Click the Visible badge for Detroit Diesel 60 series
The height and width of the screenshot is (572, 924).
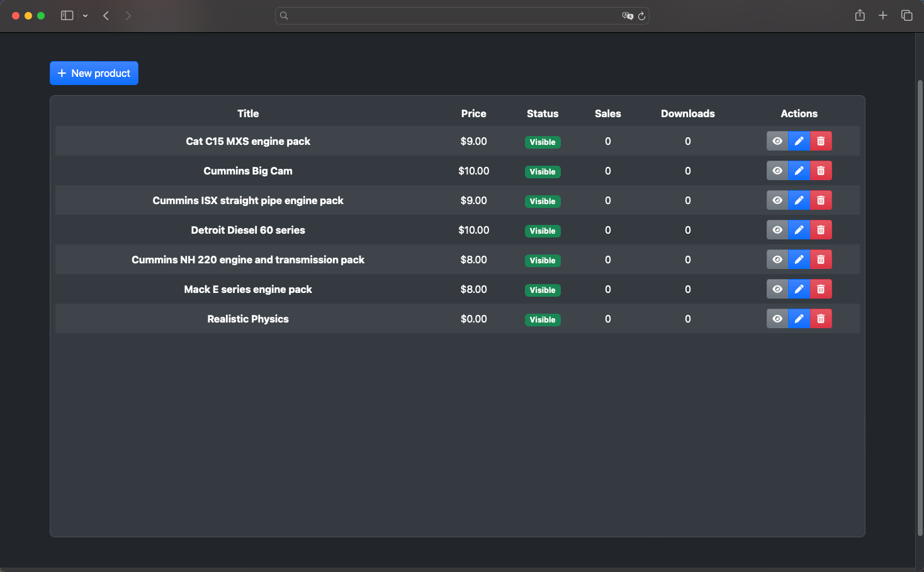543,231
